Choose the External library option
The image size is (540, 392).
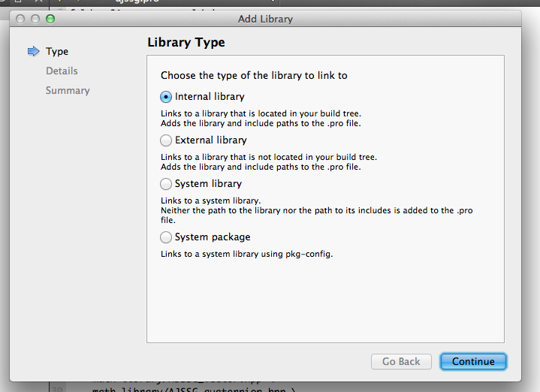pos(166,140)
